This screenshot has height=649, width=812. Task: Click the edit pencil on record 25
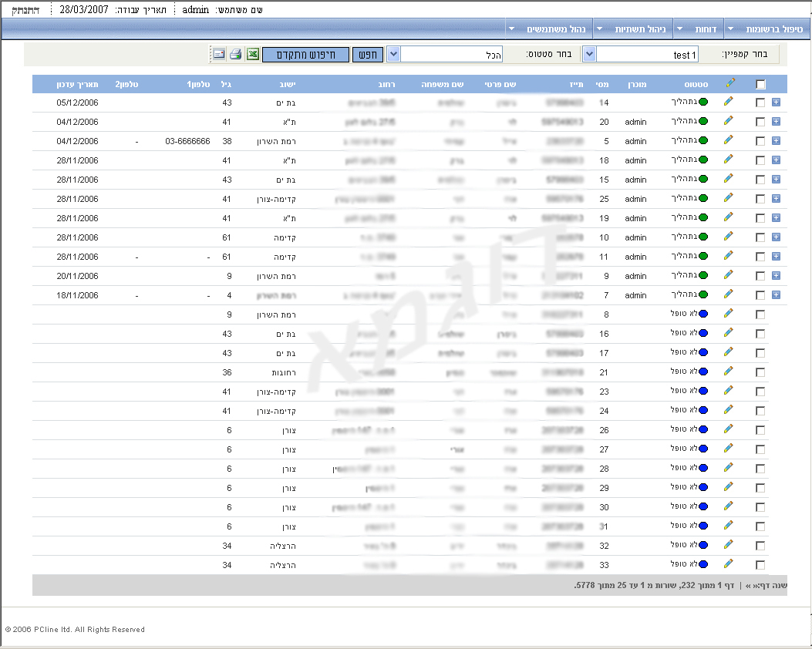pyautogui.click(x=729, y=197)
